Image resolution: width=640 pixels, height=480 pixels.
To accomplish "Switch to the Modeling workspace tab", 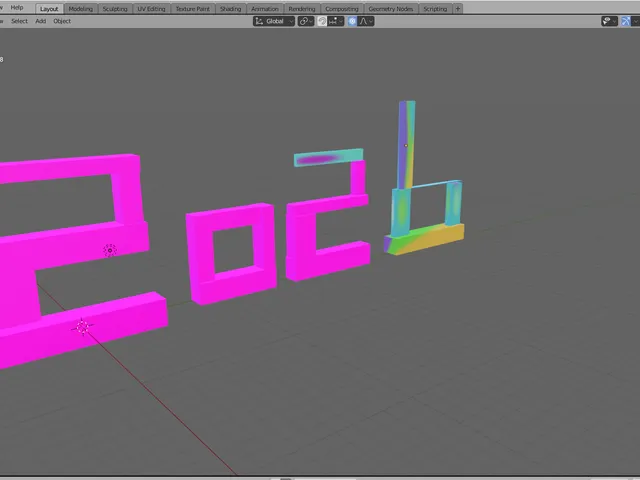I will [x=80, y=9].
